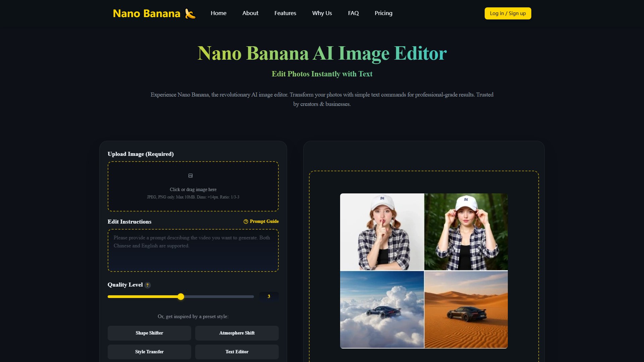Click the unfilled part of Quality slider track
The width and height of the screenshot is (644, 362).
click(x=219, y=297)
